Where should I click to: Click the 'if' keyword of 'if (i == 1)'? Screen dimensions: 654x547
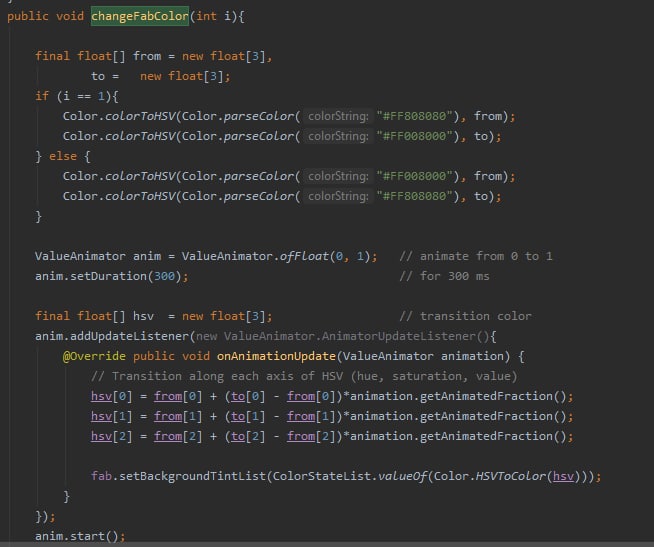click(x=42, y=96)
